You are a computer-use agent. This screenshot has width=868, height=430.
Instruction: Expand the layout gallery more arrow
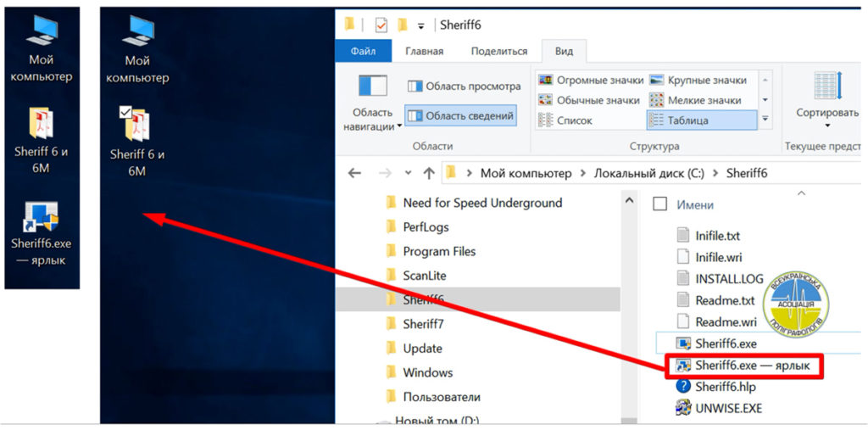(765, 119)
